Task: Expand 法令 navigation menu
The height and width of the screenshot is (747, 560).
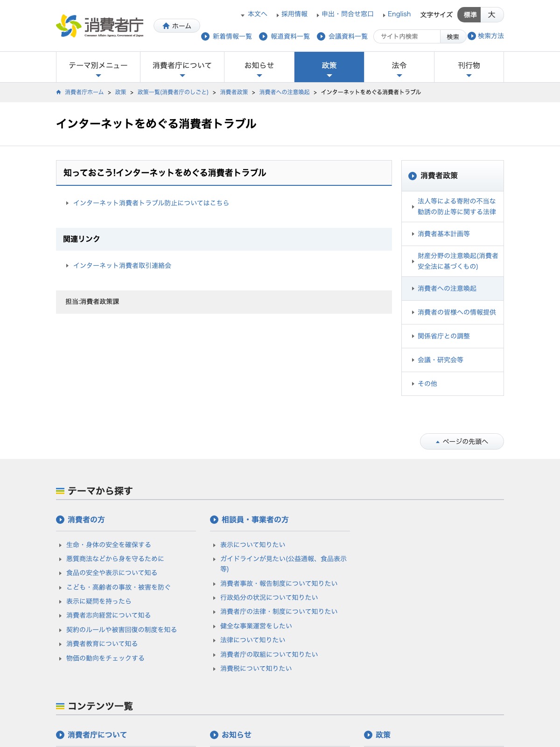Action: click(399, 67)
